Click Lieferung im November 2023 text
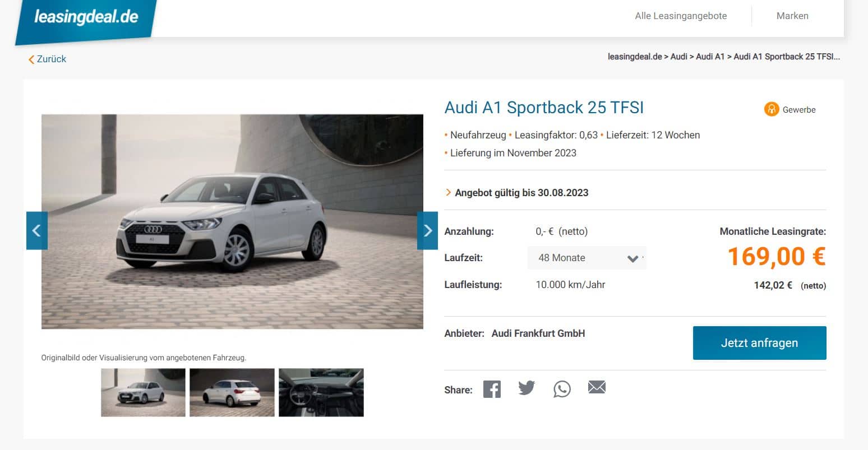868x450 pixels. click(513, 153)
